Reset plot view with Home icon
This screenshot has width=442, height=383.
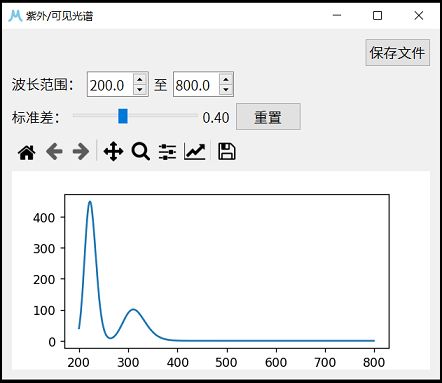coord(27,152)
